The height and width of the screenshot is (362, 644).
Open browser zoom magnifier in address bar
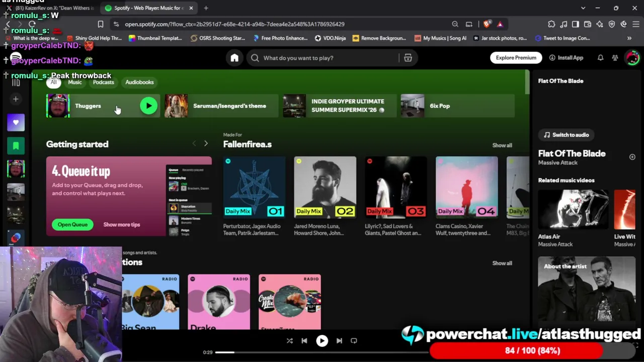pyautogui.click(x=455, y=24)
